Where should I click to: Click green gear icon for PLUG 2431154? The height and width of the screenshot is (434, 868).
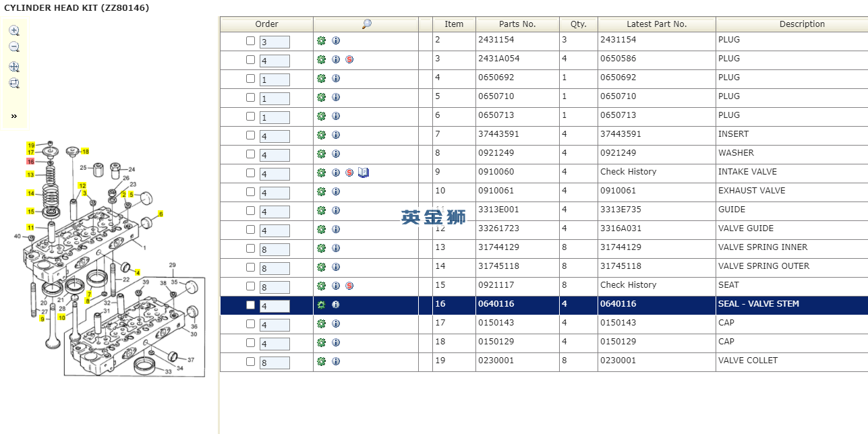[322, 40]
